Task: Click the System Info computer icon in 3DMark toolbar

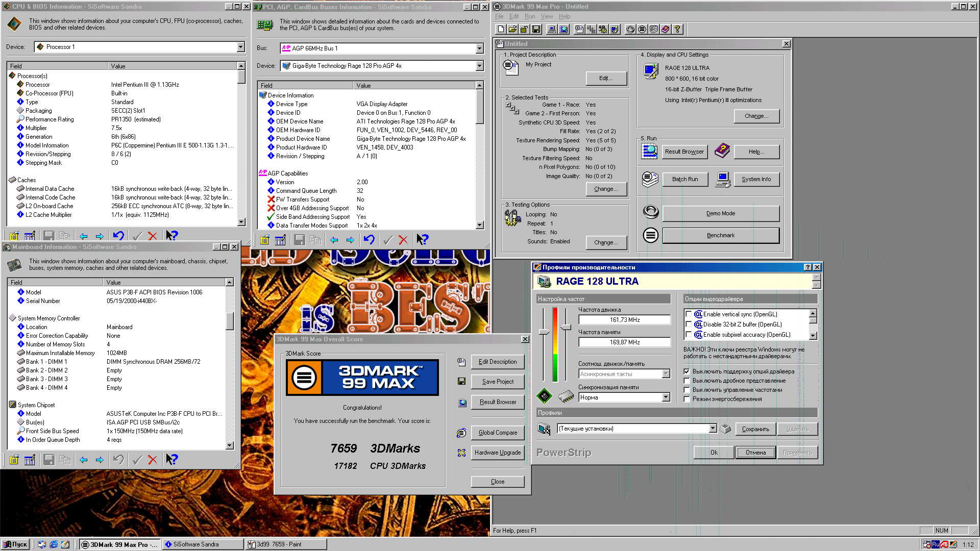Action: (552, 29)
